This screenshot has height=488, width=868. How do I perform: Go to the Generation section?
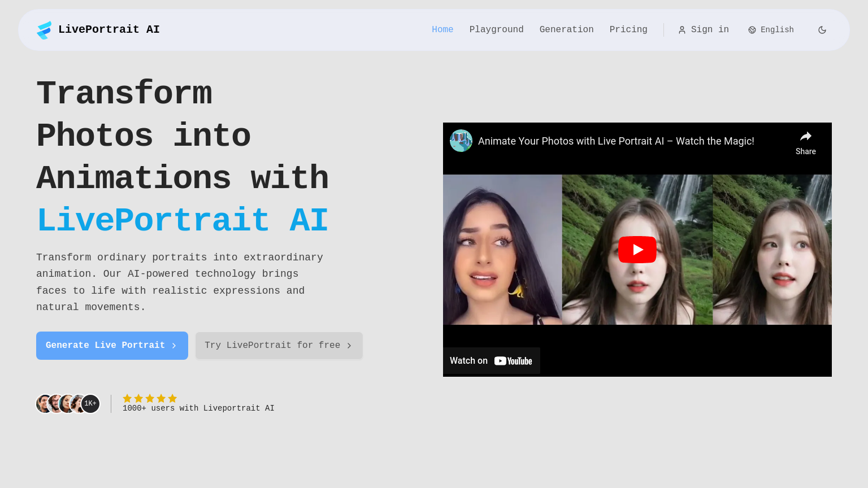[566, 29]
